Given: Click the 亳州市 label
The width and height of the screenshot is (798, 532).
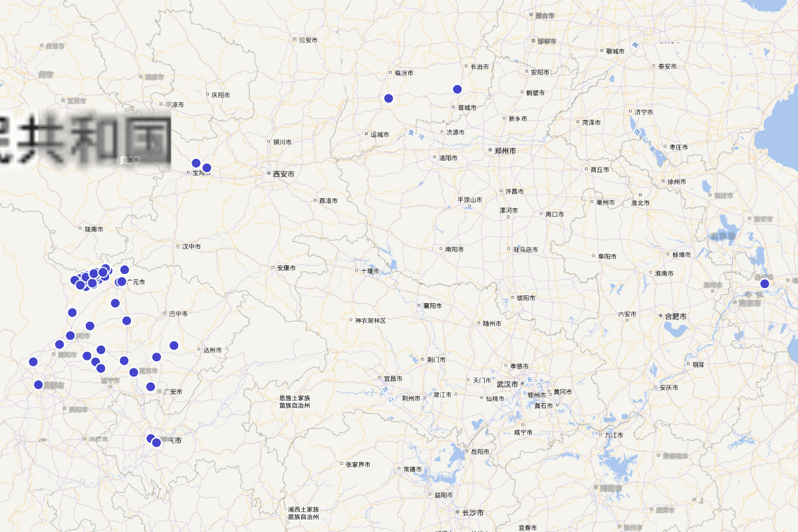Looking at the screenshot, I should pos(606,202).
